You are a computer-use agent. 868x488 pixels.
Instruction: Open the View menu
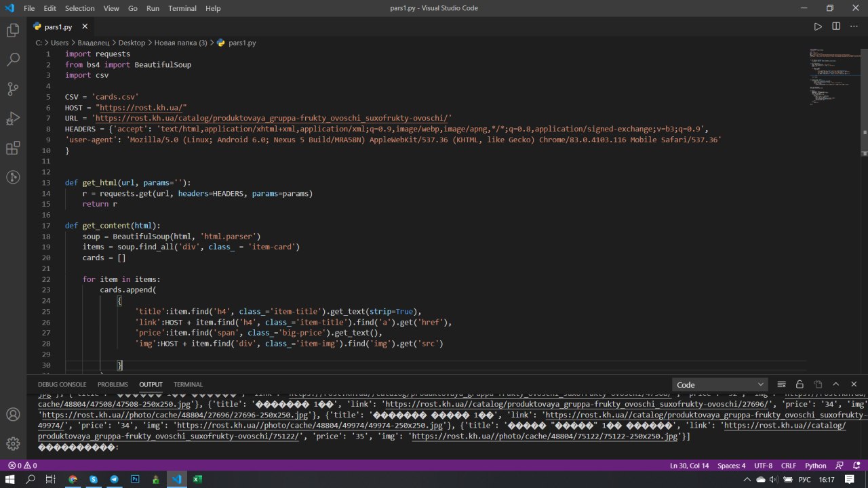[x=111, y=8]
